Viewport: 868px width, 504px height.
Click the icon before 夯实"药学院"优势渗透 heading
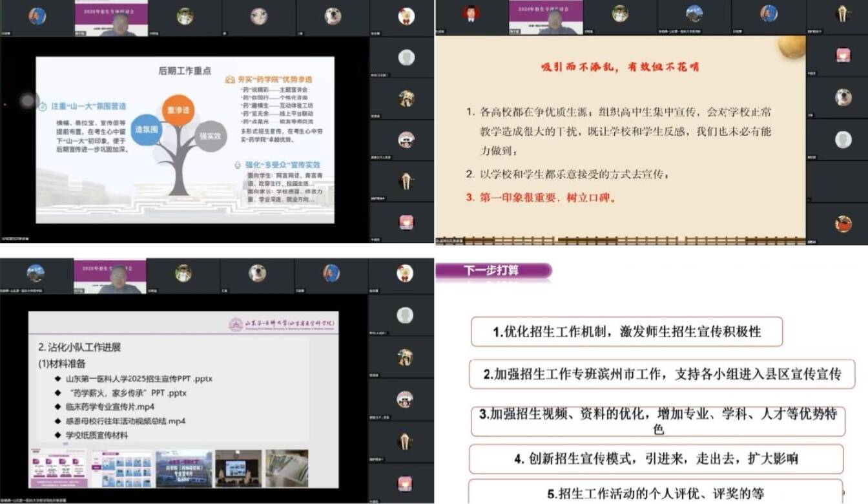point(230,79)
